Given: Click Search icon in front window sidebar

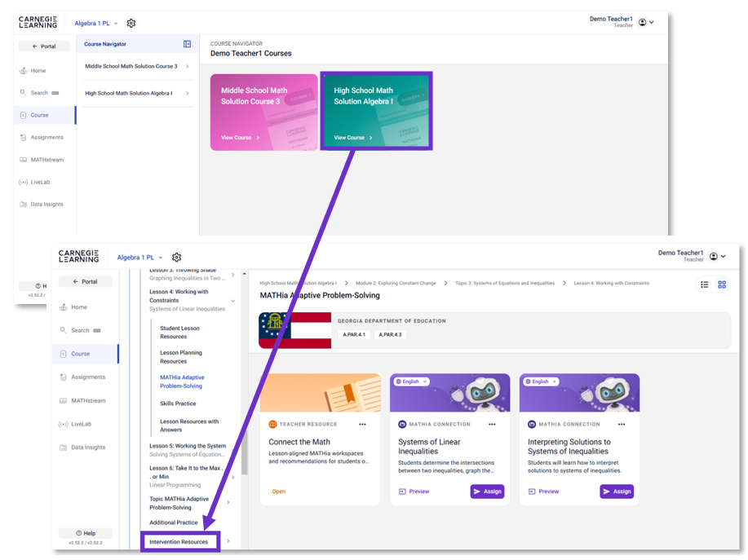Looking at the screenshot, I should (63, 330).
